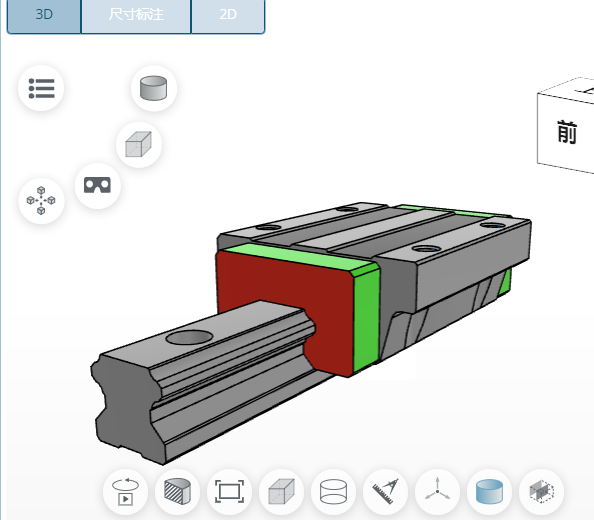This screenshot has height=520, width=594.
Task: Click the fit-to-screen frame icon
Action: 229,492
